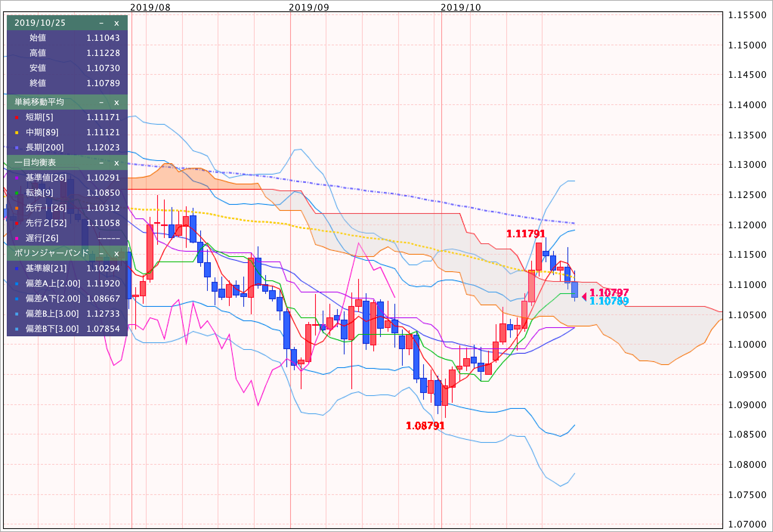Click the 2019/08 date label
Screen dimensions: 773x532
click(150, 7)
